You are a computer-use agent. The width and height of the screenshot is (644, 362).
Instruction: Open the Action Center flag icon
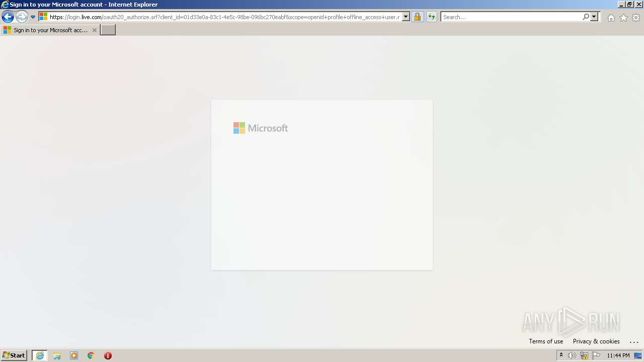[596, 355]
